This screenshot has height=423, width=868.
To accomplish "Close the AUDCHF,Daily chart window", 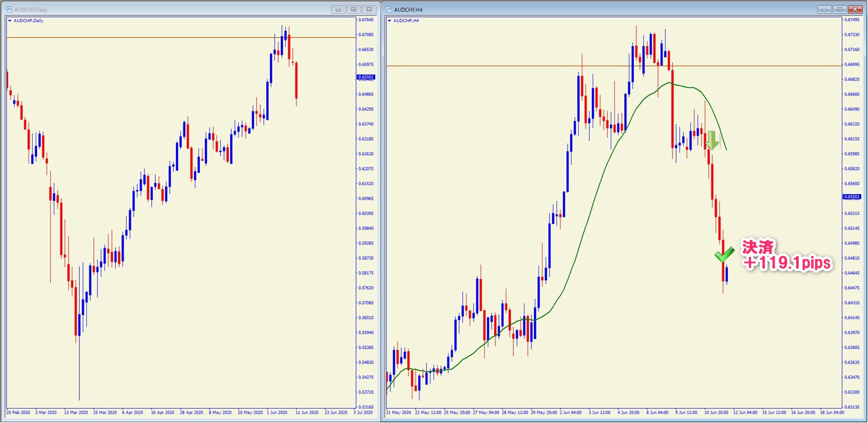I will pos(369,10).
